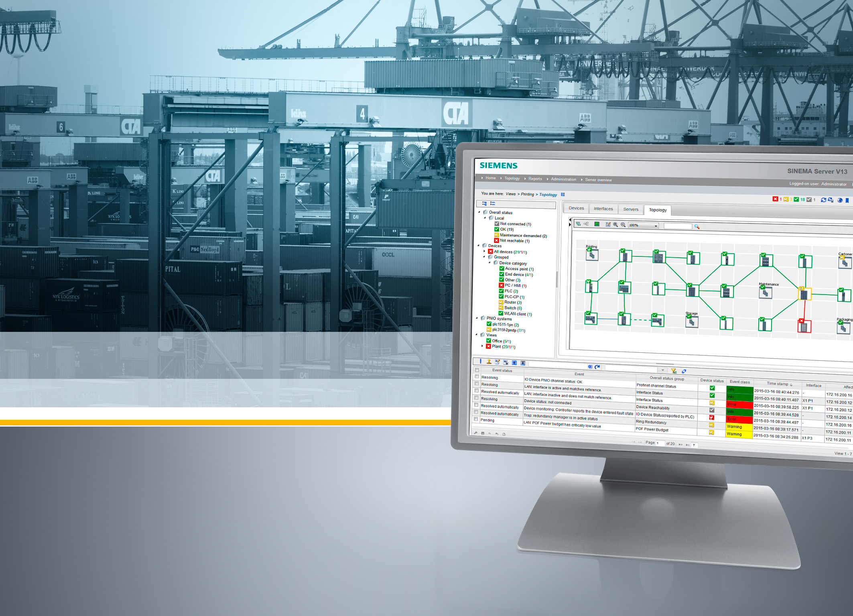Select the red unreachable device node
Screen dimensions: 853x616
[804, 327]
